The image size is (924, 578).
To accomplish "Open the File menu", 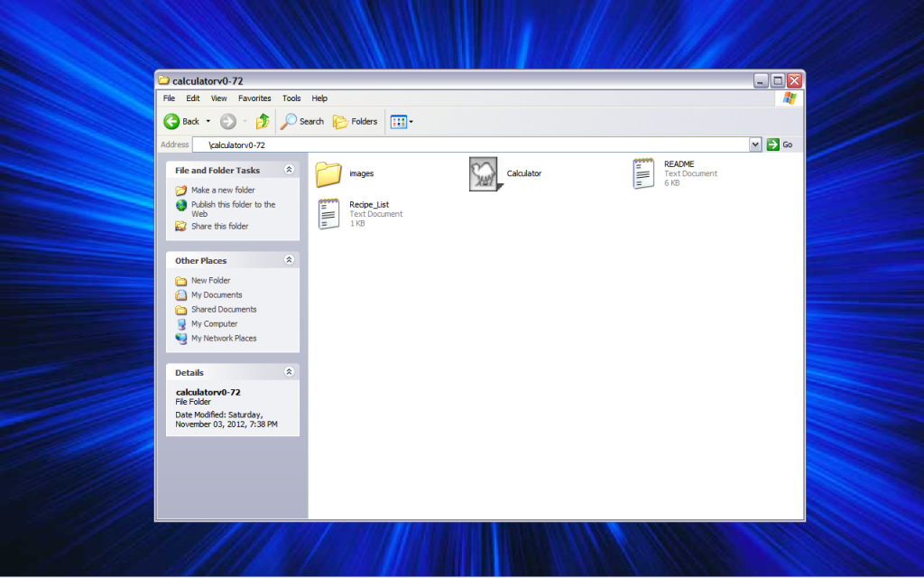I will (169, 98).
